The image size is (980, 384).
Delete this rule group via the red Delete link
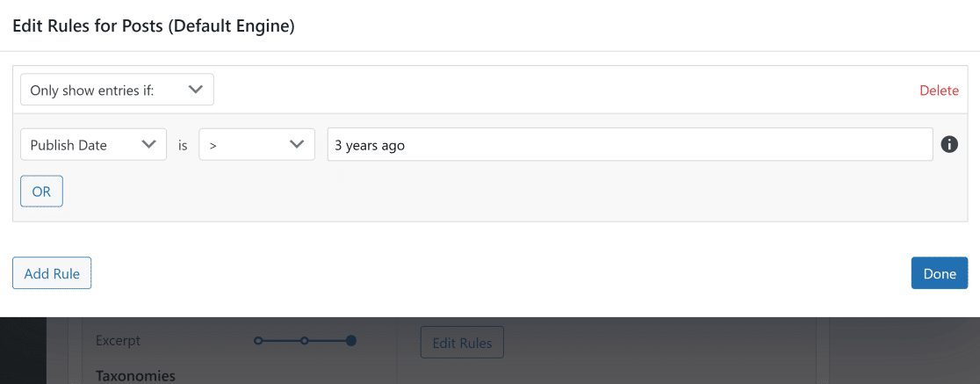pyautogui.click(x=939, y=91)
